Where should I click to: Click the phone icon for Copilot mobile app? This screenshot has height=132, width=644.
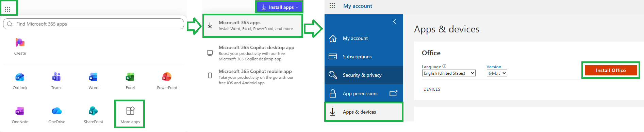[x=210, y=75]
